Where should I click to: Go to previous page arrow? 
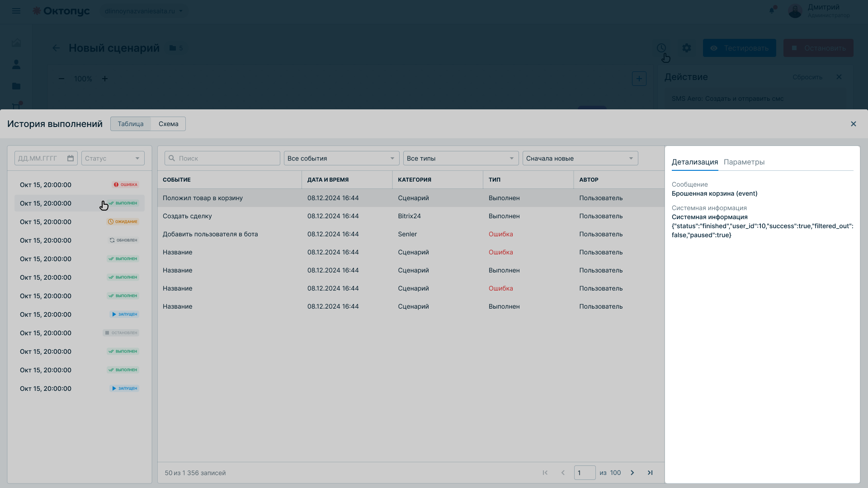coord(563,473)
